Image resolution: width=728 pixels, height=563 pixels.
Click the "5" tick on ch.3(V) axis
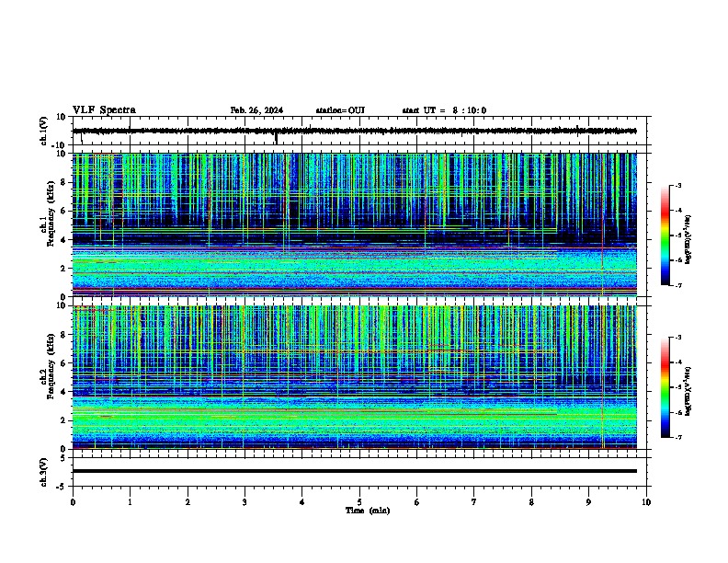[63, 457]
